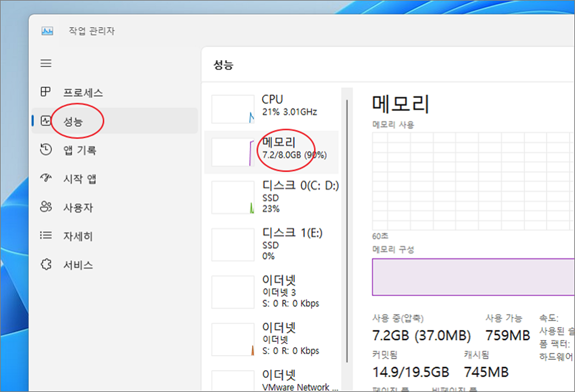The height and width of the screenshot is (392, 575).
Task: Click the 759MB available value
Action: 508,335
